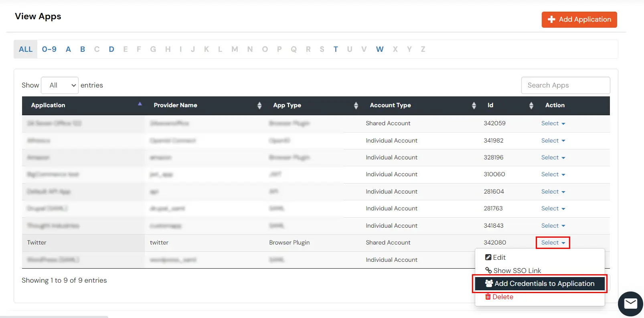Open Select dropdown for Id 342059
Image resolution: width=644 pixels, height=318 pixels.
[x=553, y=123]
